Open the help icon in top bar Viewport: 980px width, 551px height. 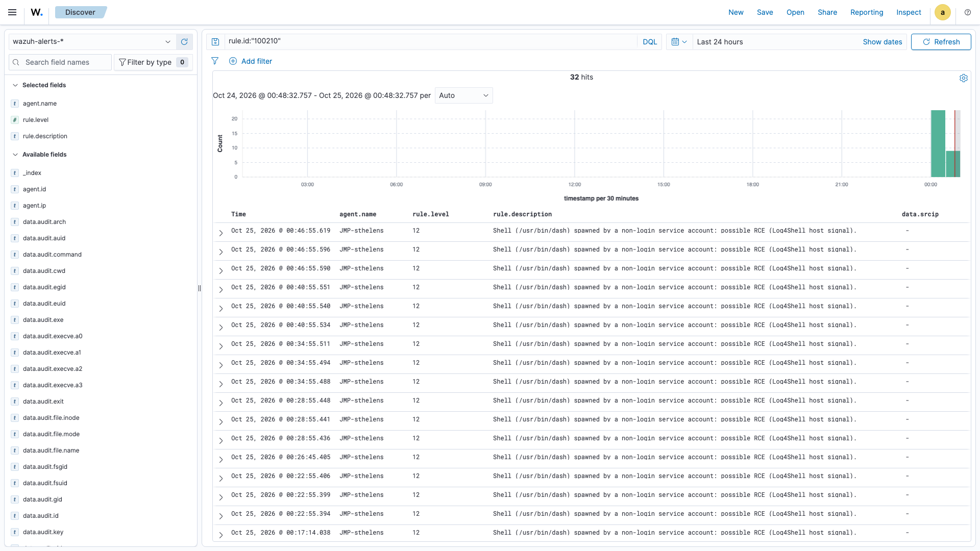(968, 12)
